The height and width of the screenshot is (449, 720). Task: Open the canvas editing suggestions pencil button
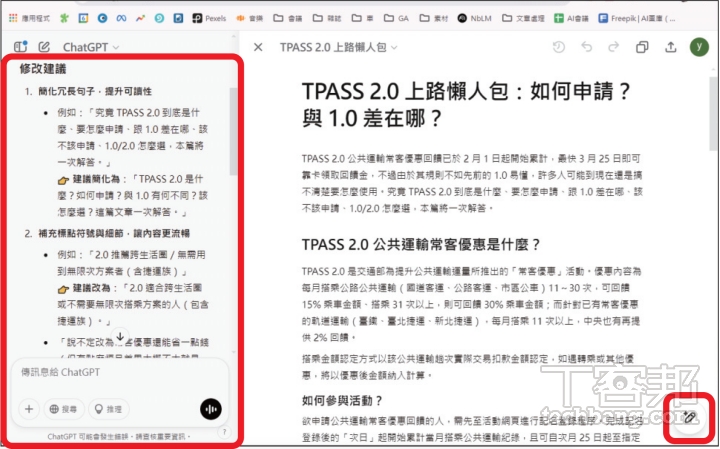pos(689,417)
